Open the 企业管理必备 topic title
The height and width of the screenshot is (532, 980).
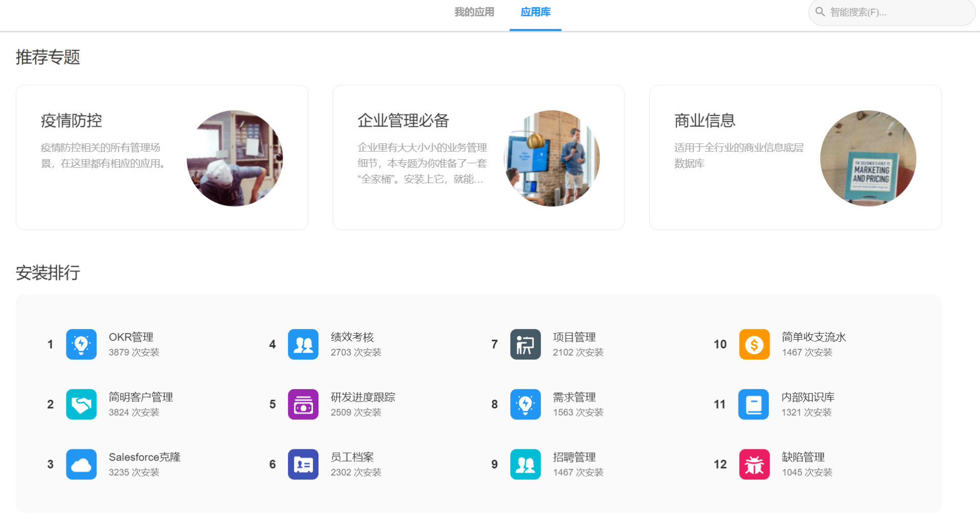tap(403, 121)
